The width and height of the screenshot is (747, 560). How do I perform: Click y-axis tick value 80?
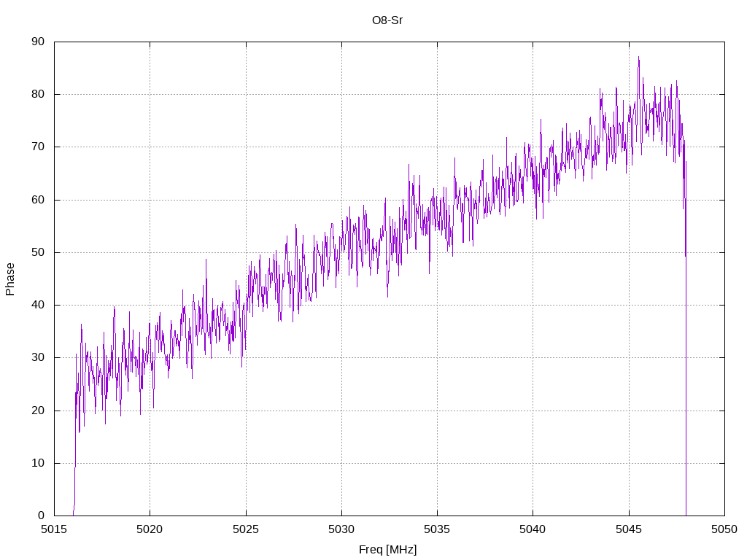click(38, 94)
